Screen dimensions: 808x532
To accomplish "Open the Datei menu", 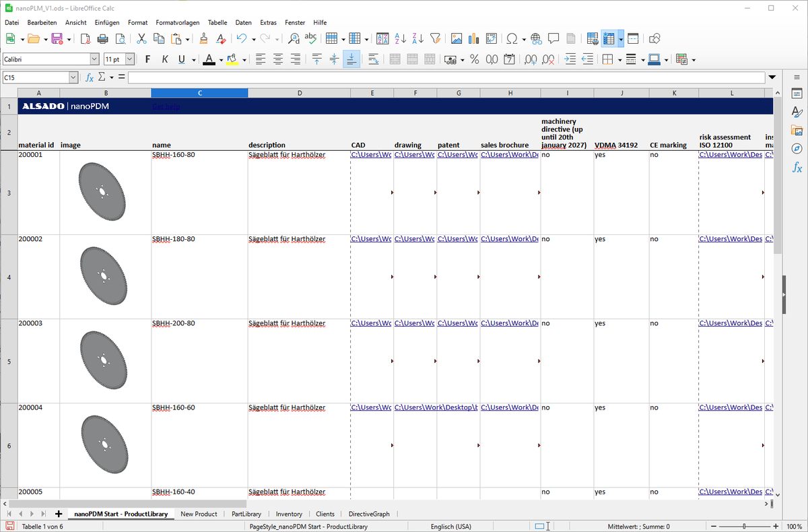I will point(11,22).
